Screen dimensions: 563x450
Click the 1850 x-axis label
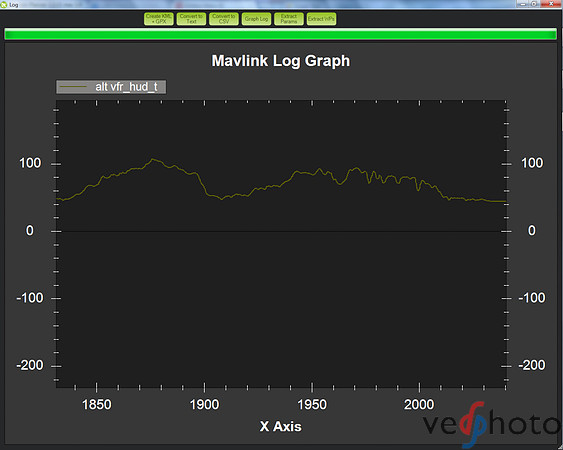[x=97, y=405]
